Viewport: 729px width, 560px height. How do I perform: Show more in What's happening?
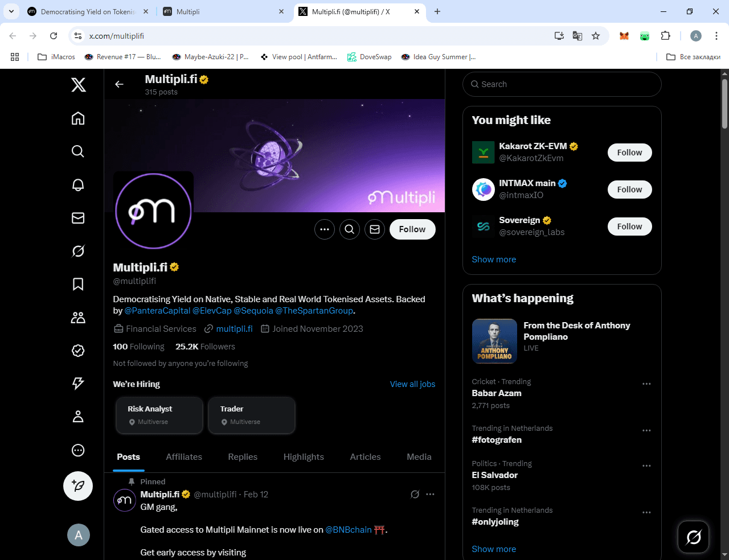pyautogui.click(x=494, y=549)
